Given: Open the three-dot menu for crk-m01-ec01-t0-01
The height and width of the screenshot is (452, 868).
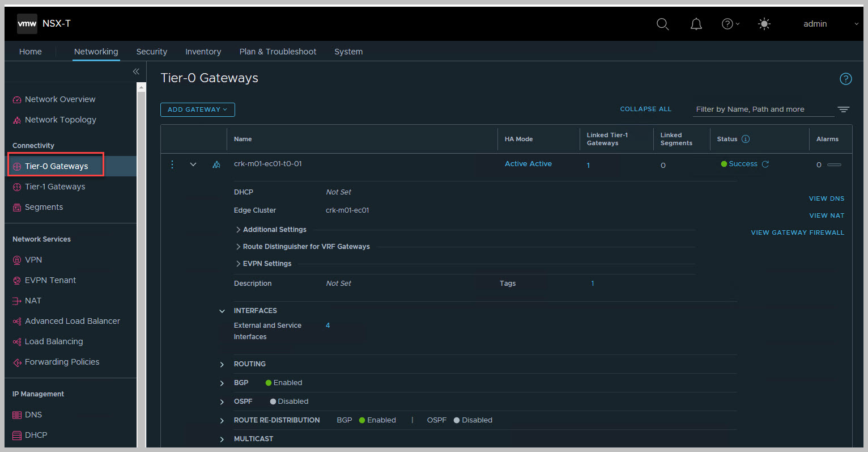Looking at the screenshot, I should (172, 164).
